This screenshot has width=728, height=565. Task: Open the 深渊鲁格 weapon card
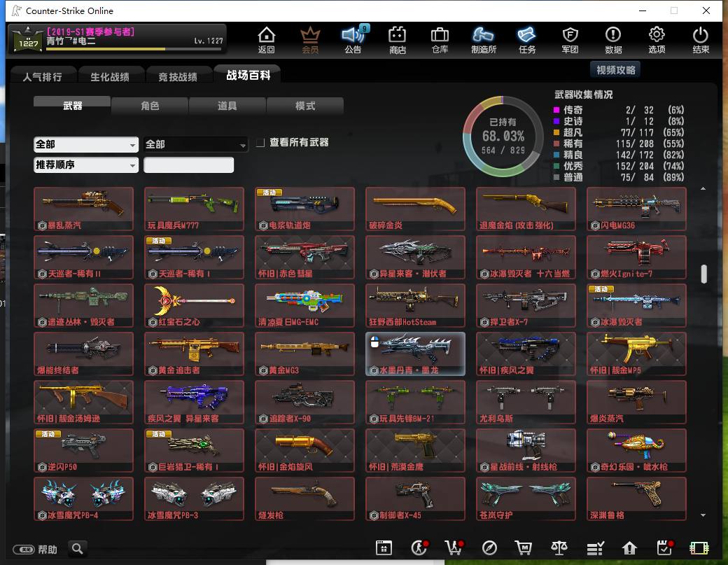(636, 498)
